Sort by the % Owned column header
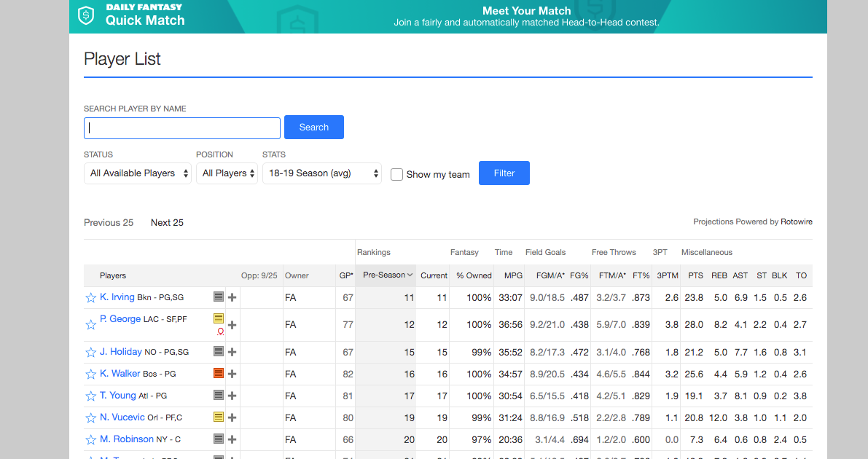 [x=474, y=275]
